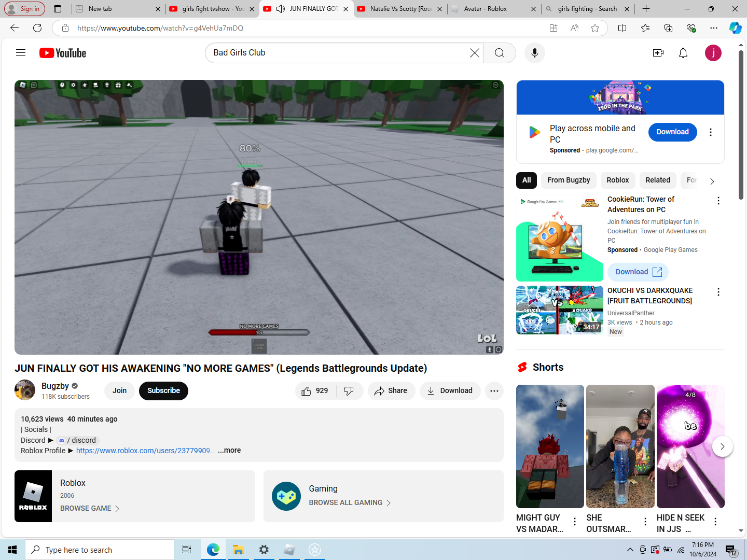
Task: Select the Roblox filter chip
Action: tap(617, 180)
